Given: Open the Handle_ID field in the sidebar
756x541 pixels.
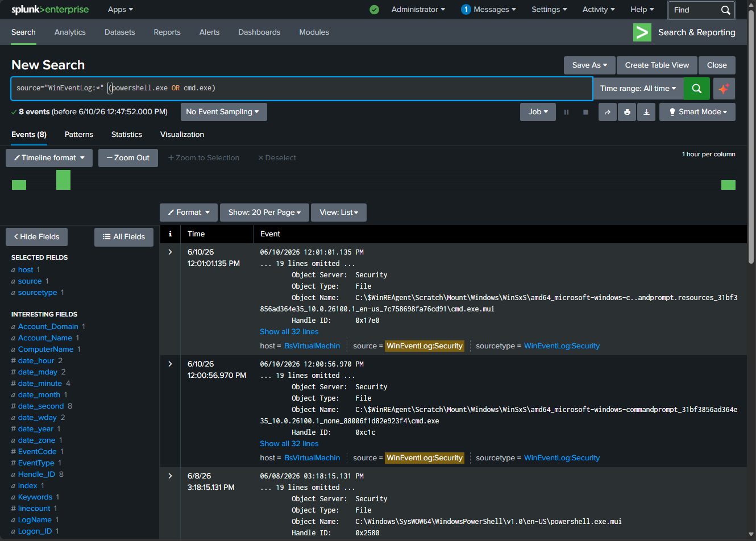Looking at the screenshot, I should pos(36,475).
